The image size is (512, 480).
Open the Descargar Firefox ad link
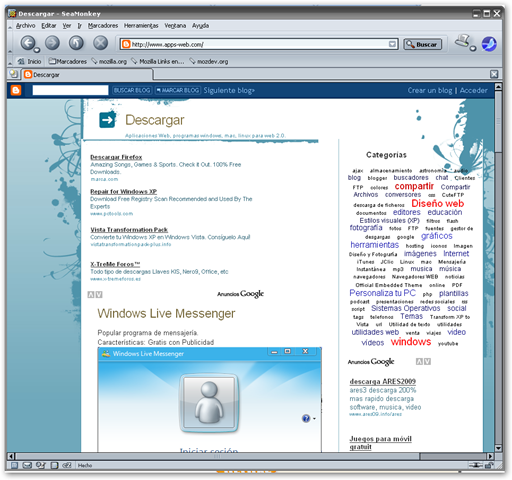coord(116,157)
